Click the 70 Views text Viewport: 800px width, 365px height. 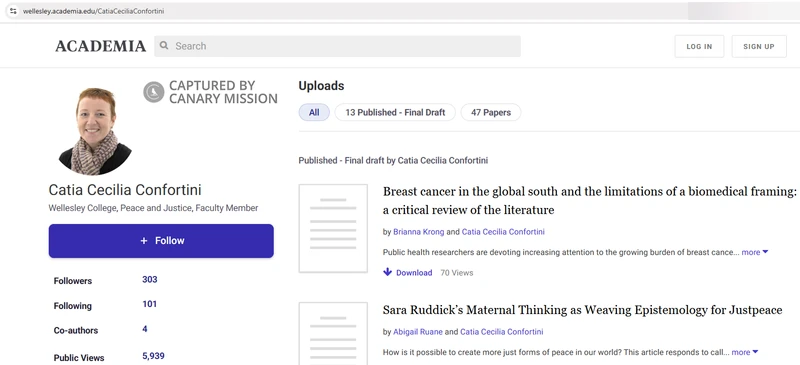point(457,273)
